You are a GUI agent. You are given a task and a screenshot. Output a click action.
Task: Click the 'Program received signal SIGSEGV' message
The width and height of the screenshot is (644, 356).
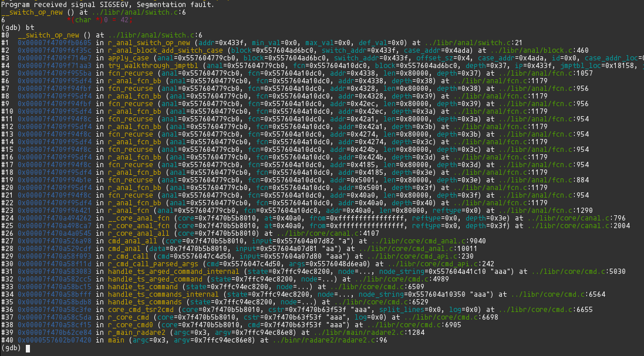click(107, 5)
